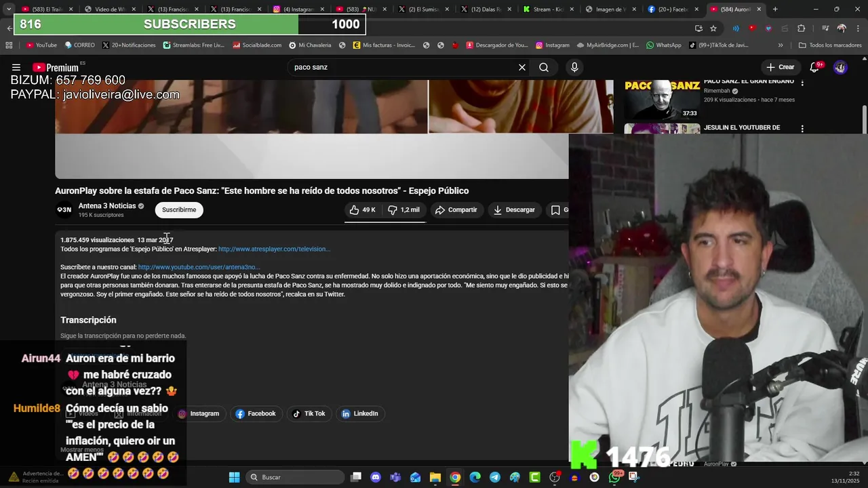Viewport: 868px width, 488px height.
Task: Open the WhatsApp bookmark
Action: [x=664, y=45]
